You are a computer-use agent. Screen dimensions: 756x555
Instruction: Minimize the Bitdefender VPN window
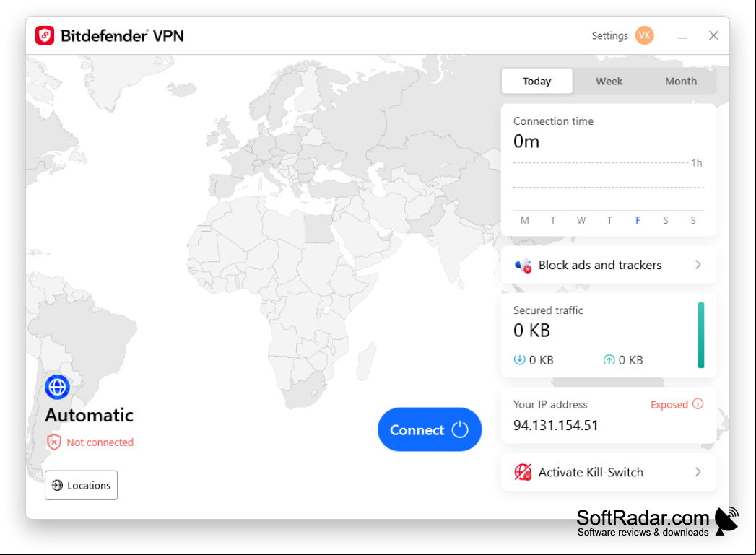682,37
